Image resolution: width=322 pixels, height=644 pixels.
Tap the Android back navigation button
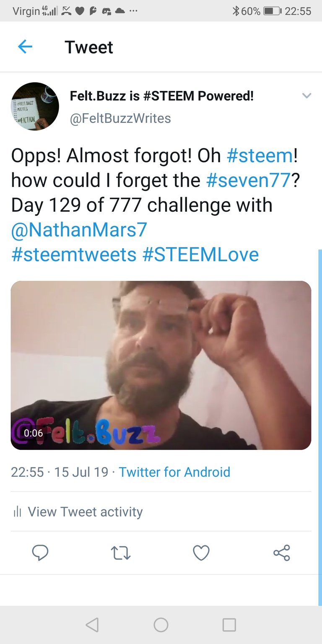(92, 625)
